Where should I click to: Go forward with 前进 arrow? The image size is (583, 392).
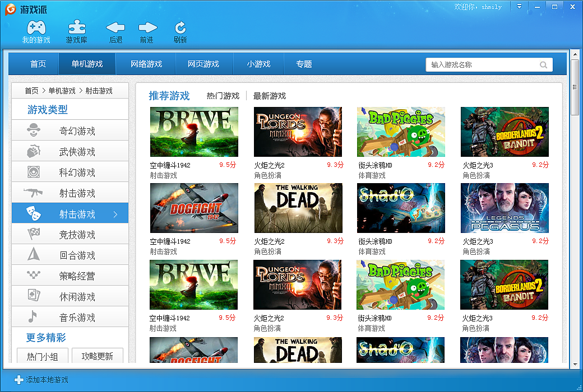point(147,27)
